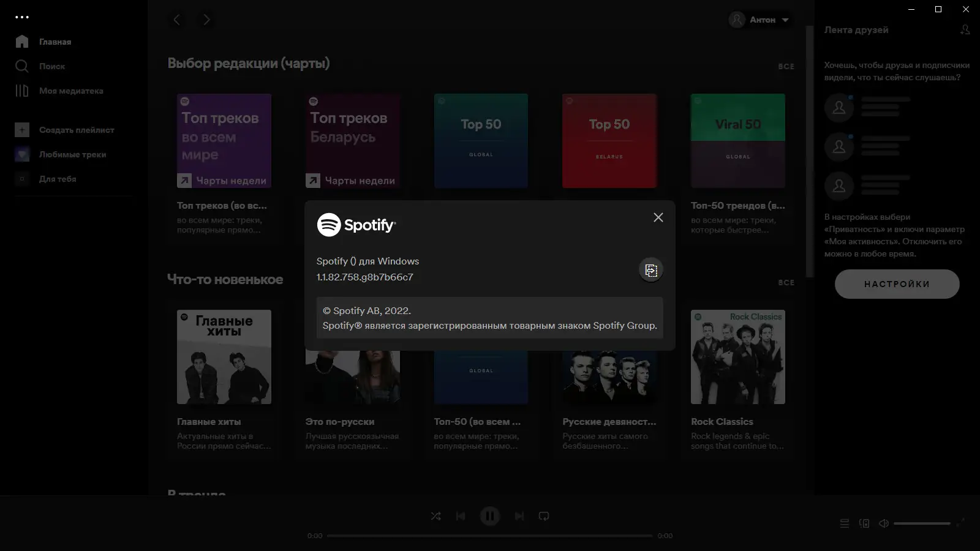980x551 pixels.
Task: Click the Spotify () для Windows text
Action: pos(368,261)
